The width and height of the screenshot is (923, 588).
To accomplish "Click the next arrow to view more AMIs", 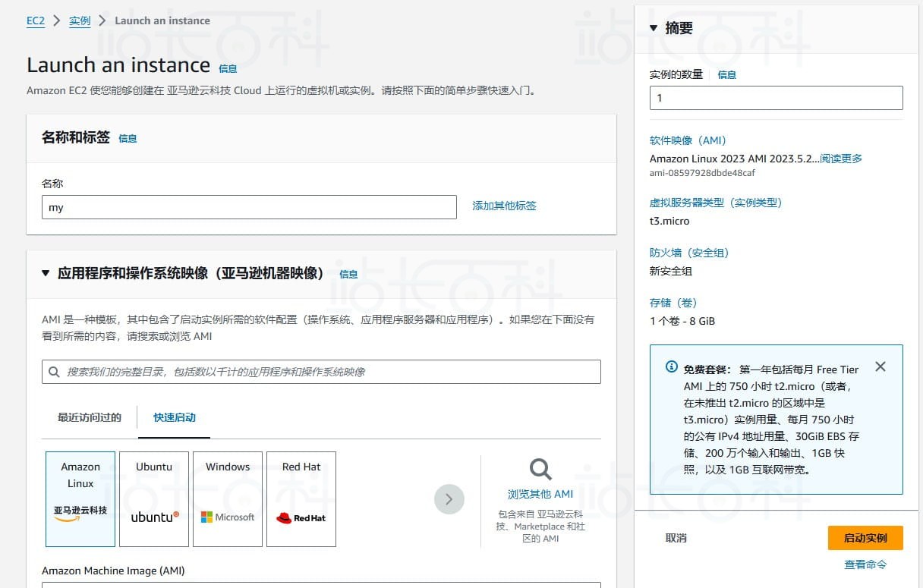I will [449, 499].
